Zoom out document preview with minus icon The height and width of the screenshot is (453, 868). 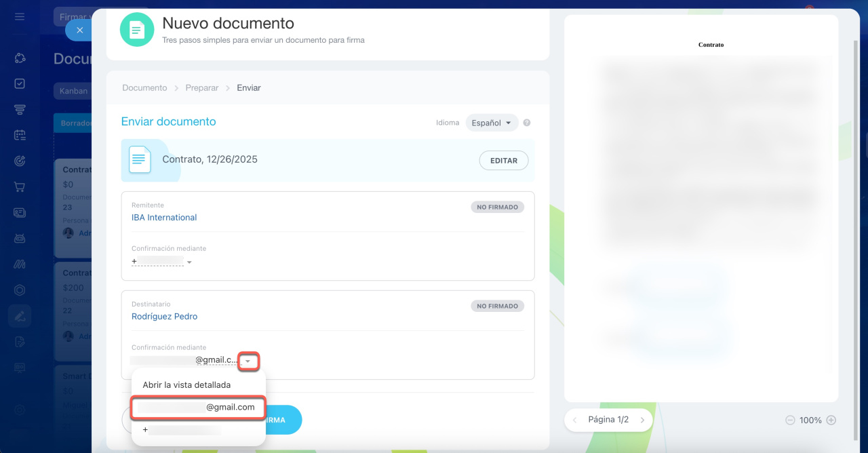[x=789, y=420]
